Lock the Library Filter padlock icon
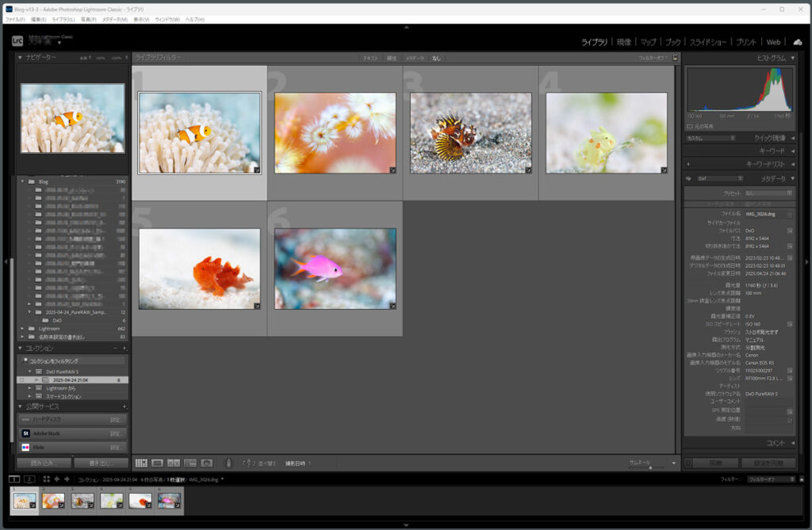Image resolution: width=812 pixels, height=530 pixels. coord(675,58)
